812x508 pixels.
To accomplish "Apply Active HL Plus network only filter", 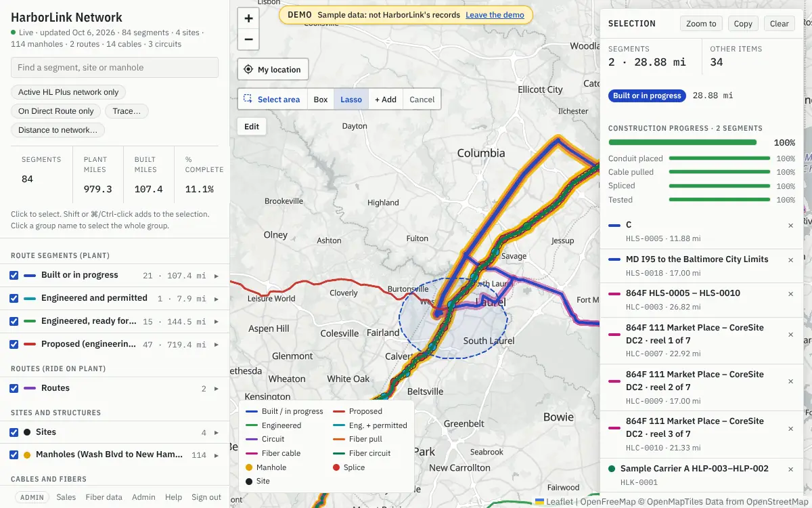I will pos(68,92).
